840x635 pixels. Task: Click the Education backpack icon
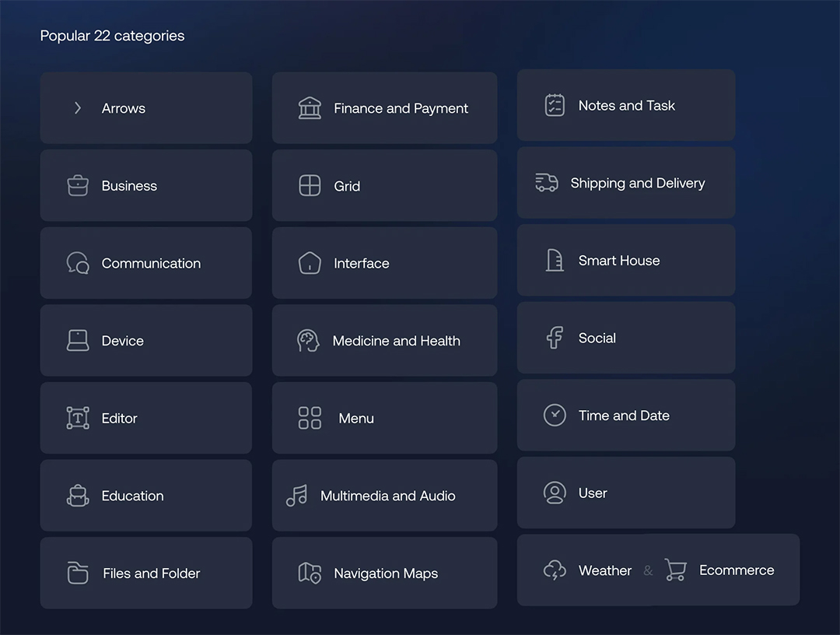pyautogui.click(x=78, y=496)
